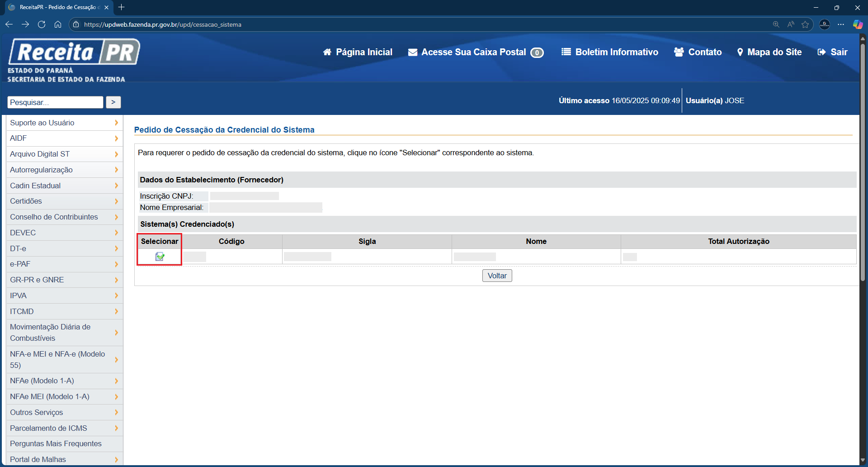Open Mapa do Site link
The image size is (868, 467).
(x=774, y=52)
